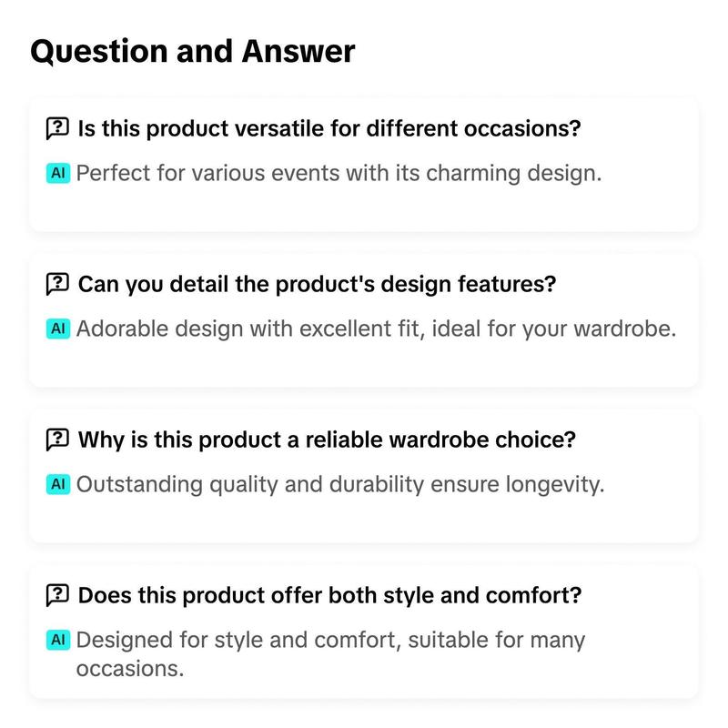Image resolution: width=728 pixels, height=728 pixels.
Task: Click question icon beside versatile occasions question
Action: (58, 128)
